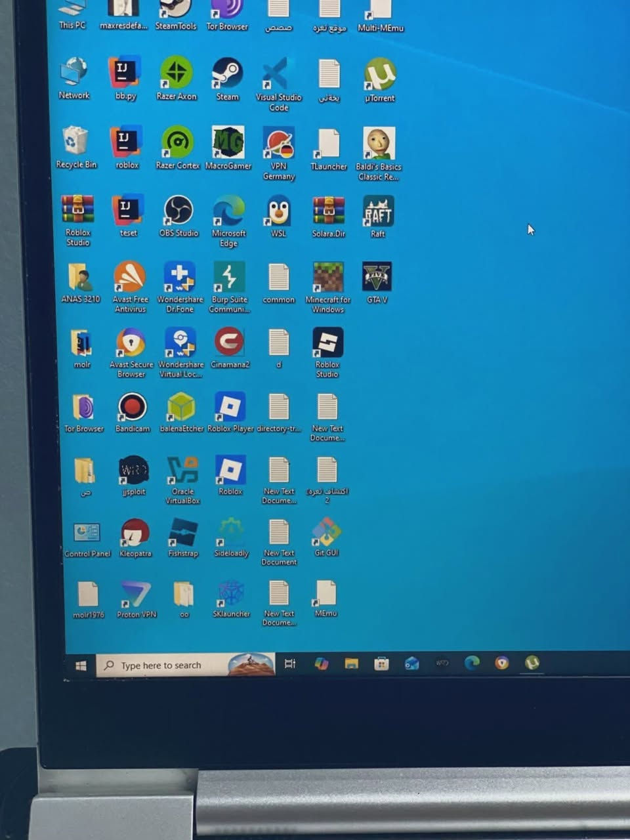630x840 pixels.
Task: Launch the Razer Cortex shortcut
Action: [x=177, y=142]
